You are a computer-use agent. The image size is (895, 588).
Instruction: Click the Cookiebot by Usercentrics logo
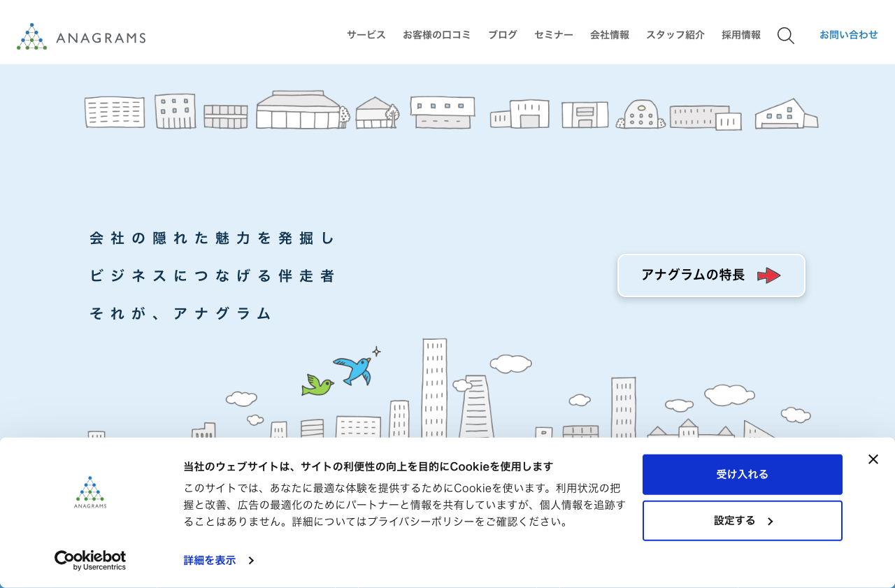(89, 560)
